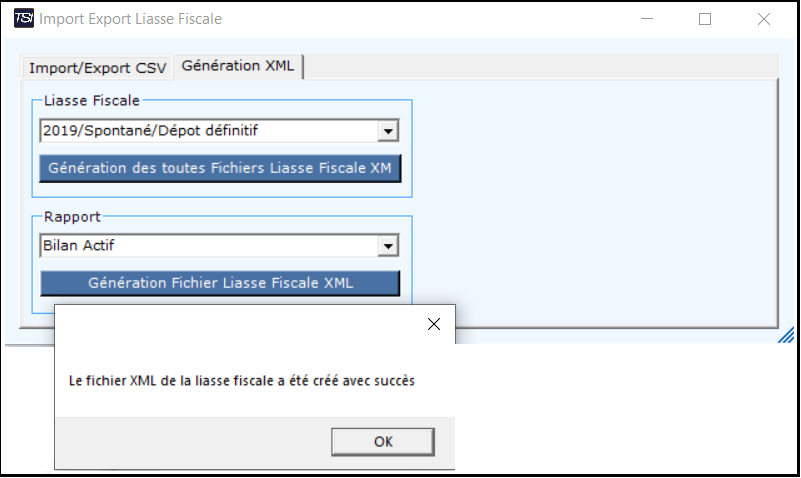Image resolution: width=801 pixels, height=478 pixels.
Task: Maximize the Import Export Liasse Fiscale window
Action: 705,19
